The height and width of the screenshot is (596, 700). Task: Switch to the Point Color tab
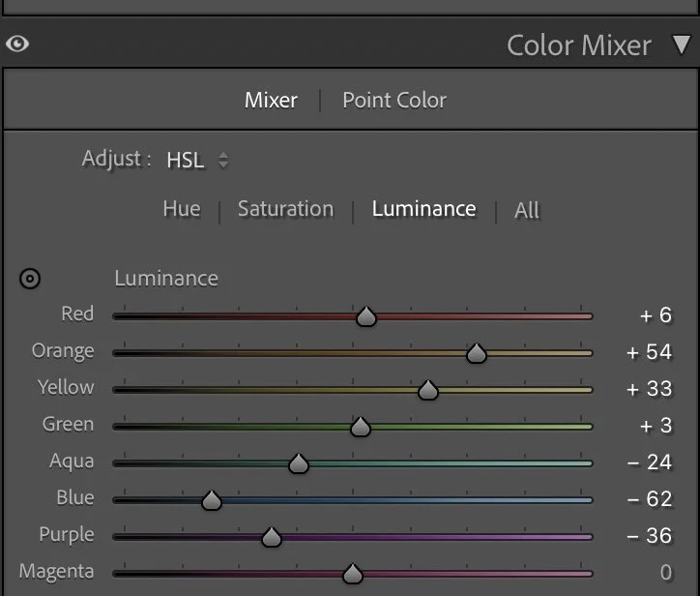(394, 100)
